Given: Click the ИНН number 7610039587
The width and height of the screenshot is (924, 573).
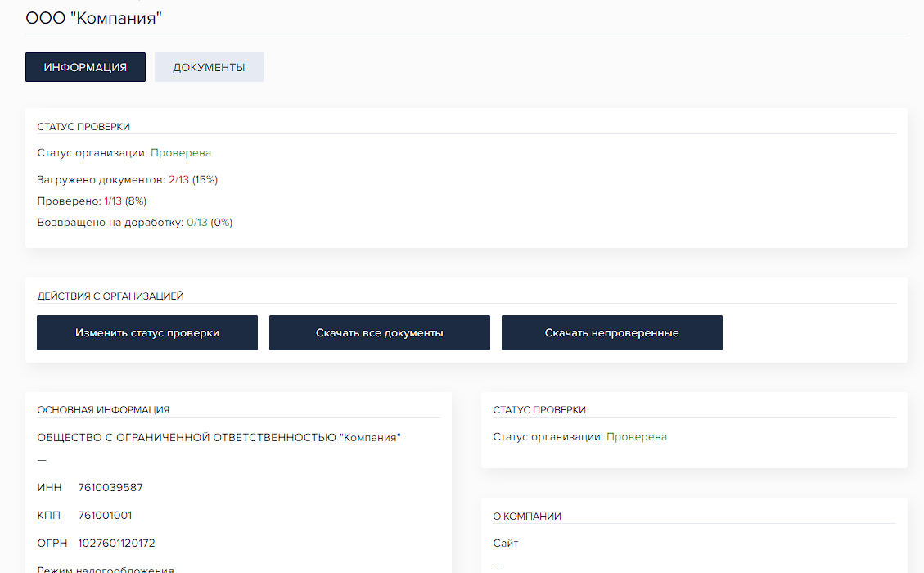Looking at the screenshot, I should [x=110, y=487].
